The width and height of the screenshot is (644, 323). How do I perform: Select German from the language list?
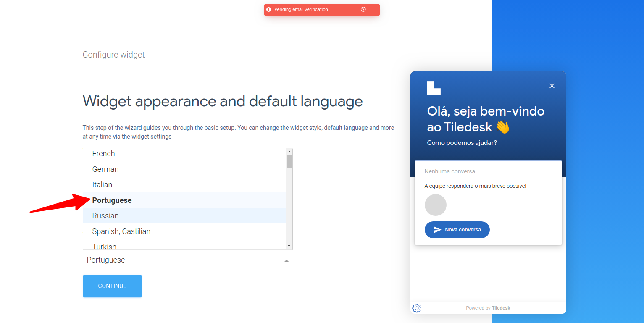[x=184, y=169]
